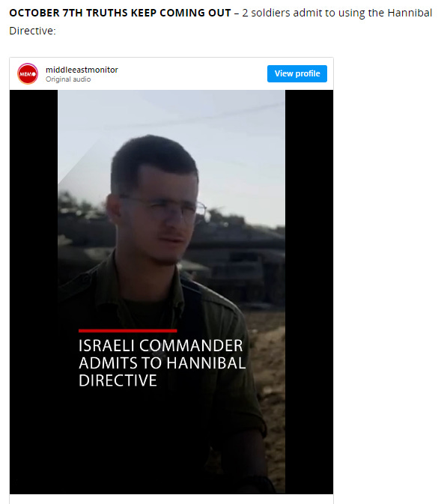The width and height of the screenshot is (447, 504).
Task: Open the middleeastmonitor username link
Action: [82, 70]
